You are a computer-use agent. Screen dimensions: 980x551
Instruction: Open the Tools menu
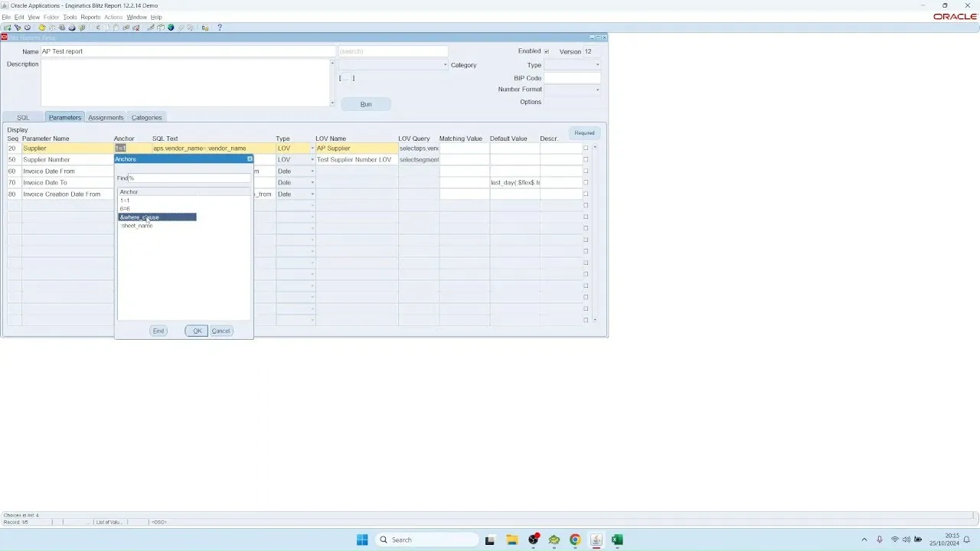pyautogui.click(x=70, y=17)
